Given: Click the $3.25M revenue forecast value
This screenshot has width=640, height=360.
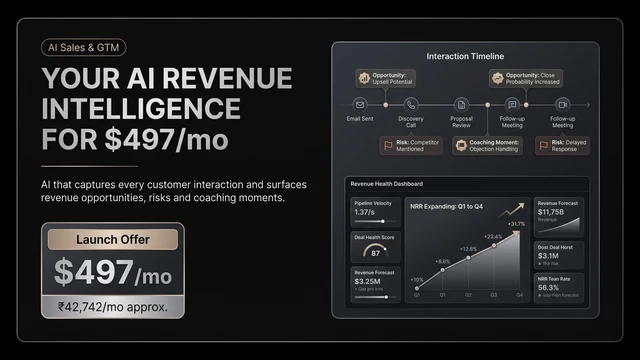Looking at the screenshot, I should 367,282.
